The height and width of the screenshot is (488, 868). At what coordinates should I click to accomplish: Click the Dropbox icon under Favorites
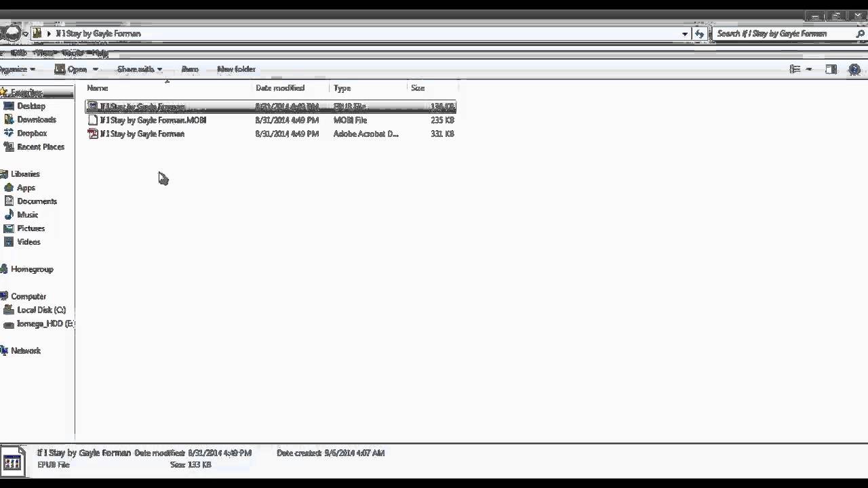[x=9, y=134]
